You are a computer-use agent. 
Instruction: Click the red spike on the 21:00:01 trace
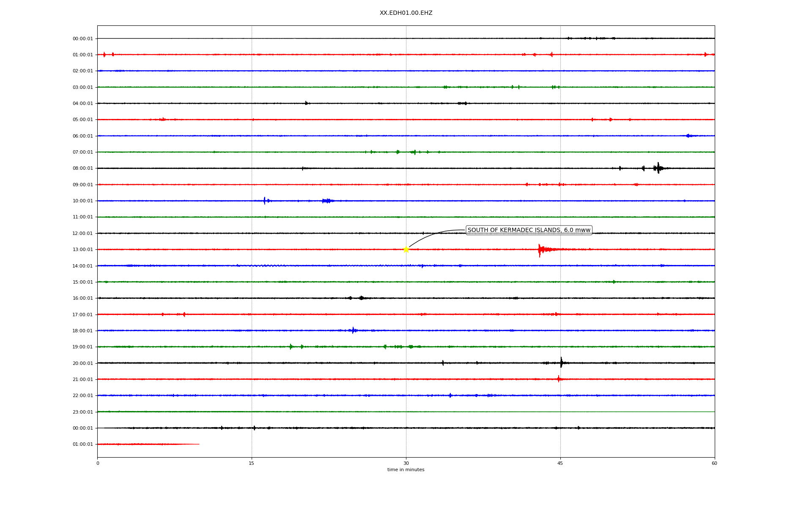tap(559, 379)
